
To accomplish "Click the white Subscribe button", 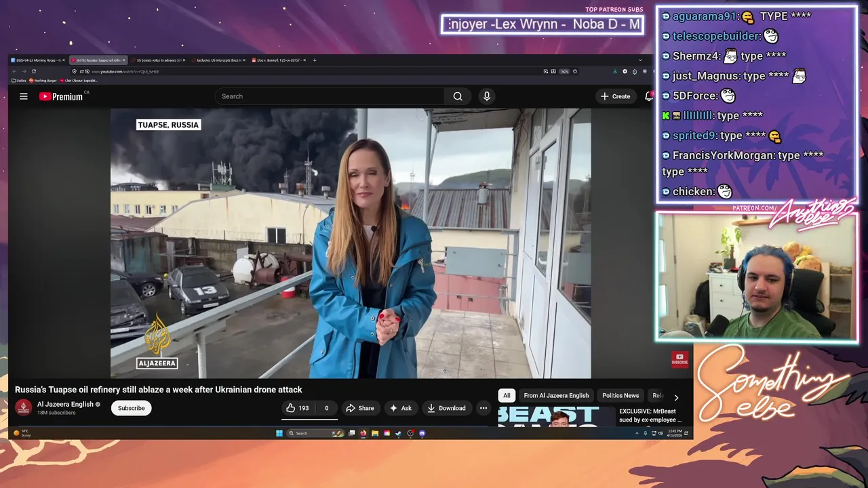I will (131, 408).
